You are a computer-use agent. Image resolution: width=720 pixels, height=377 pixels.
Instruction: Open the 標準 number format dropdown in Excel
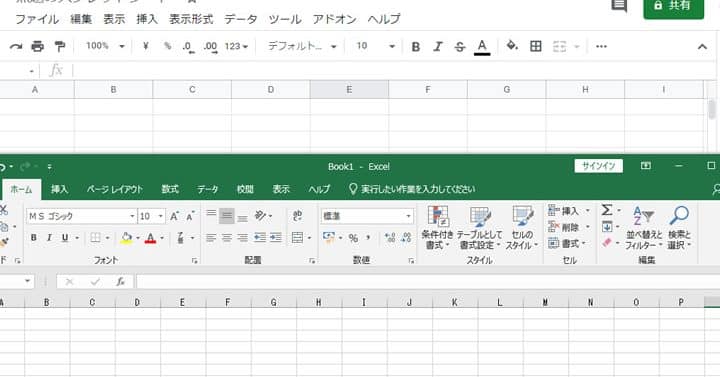tap(408, 216)
